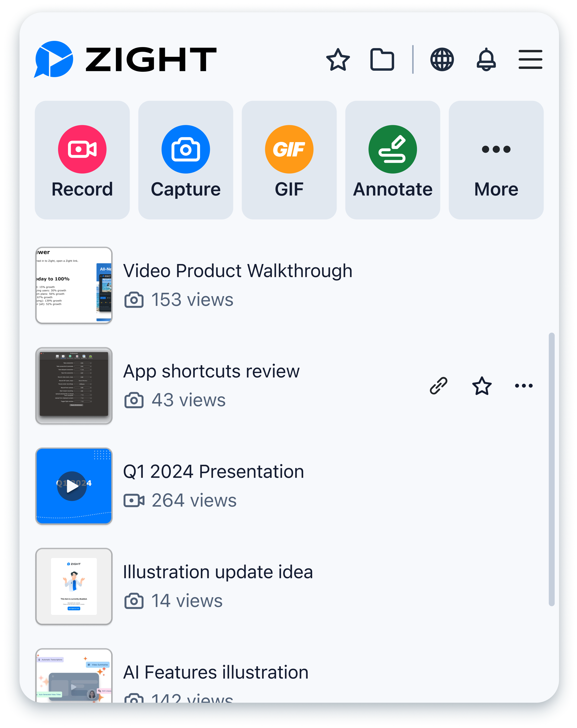577x728 pixels.
Task: Open Illustration update idea title
Action: 218,572
